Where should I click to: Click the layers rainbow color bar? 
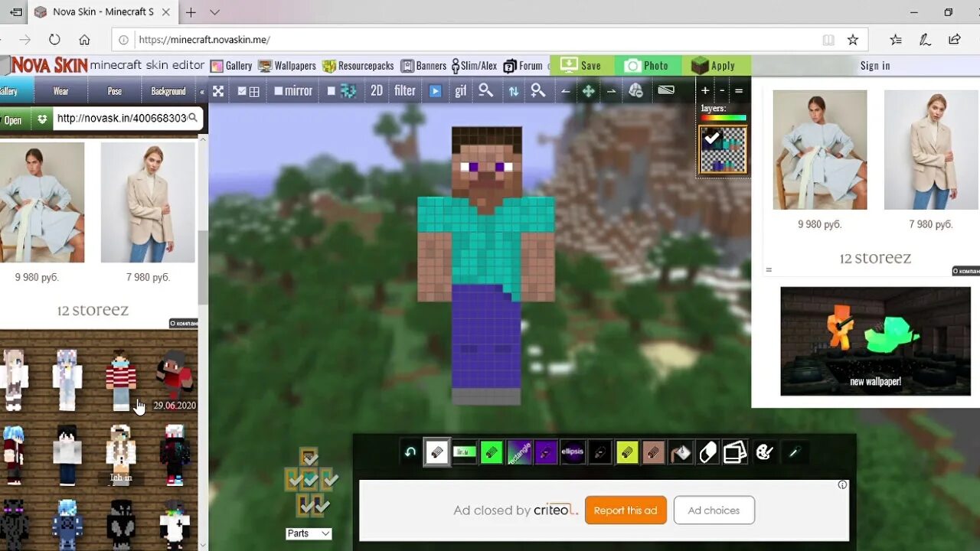(x=724, y=118)
